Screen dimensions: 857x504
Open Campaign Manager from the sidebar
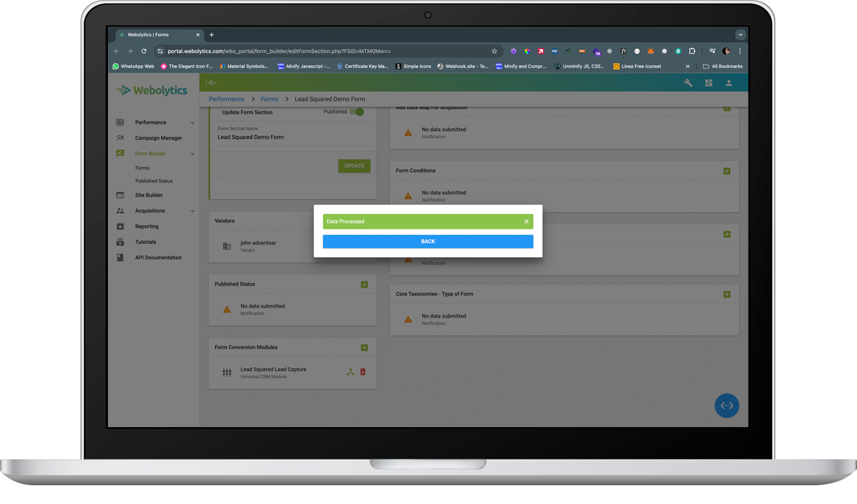pyautogui.click(x=158, y=138)
